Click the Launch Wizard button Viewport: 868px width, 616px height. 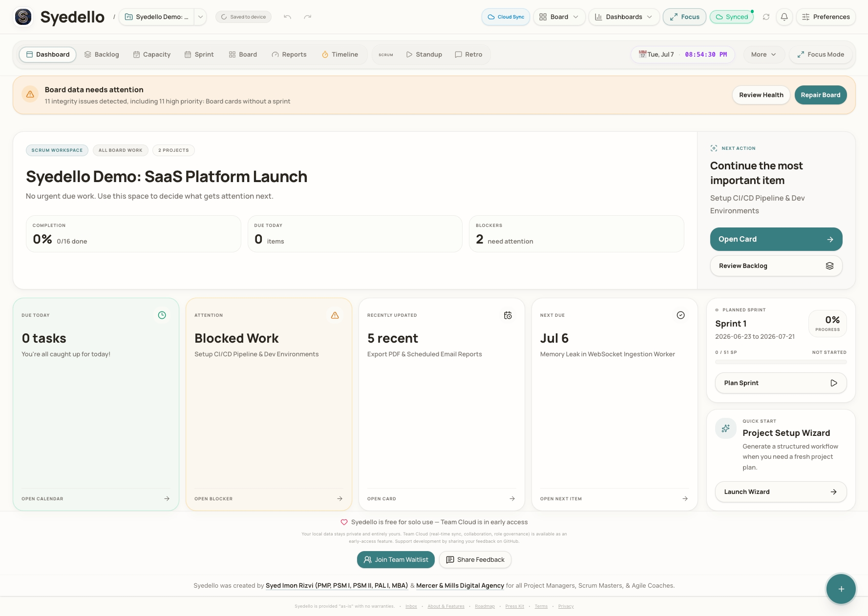point(781,492)
